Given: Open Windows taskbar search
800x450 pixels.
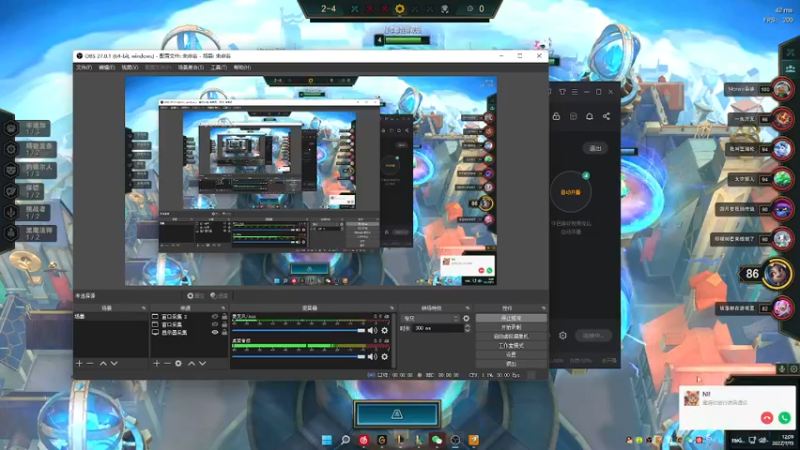Looking at the screenshot, I should [345, 440].
